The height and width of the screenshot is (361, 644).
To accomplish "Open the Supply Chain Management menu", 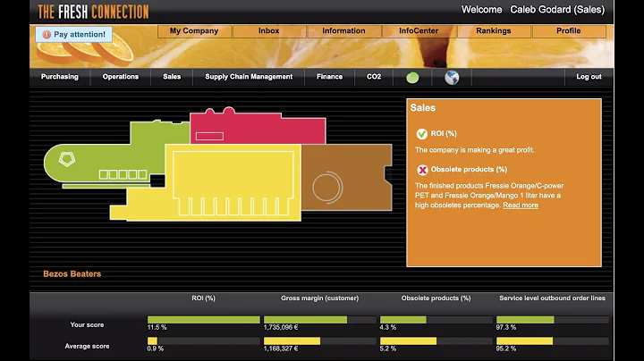I will click(249, 77).
